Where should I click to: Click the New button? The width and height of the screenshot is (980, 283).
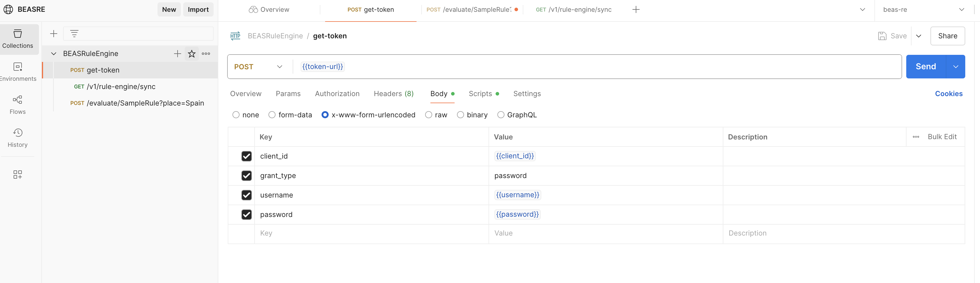[x=169, y=9]
